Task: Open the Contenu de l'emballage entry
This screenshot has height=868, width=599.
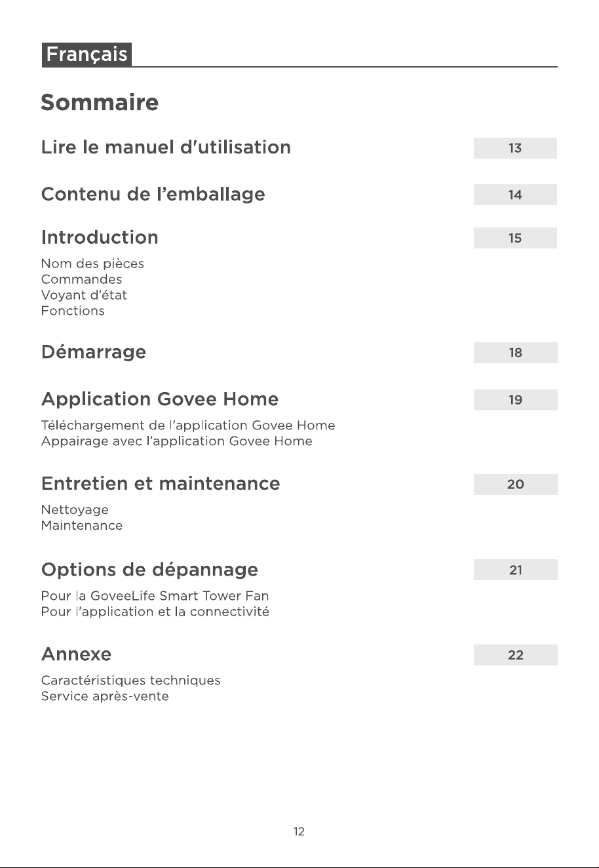Action: click(153, 195)
